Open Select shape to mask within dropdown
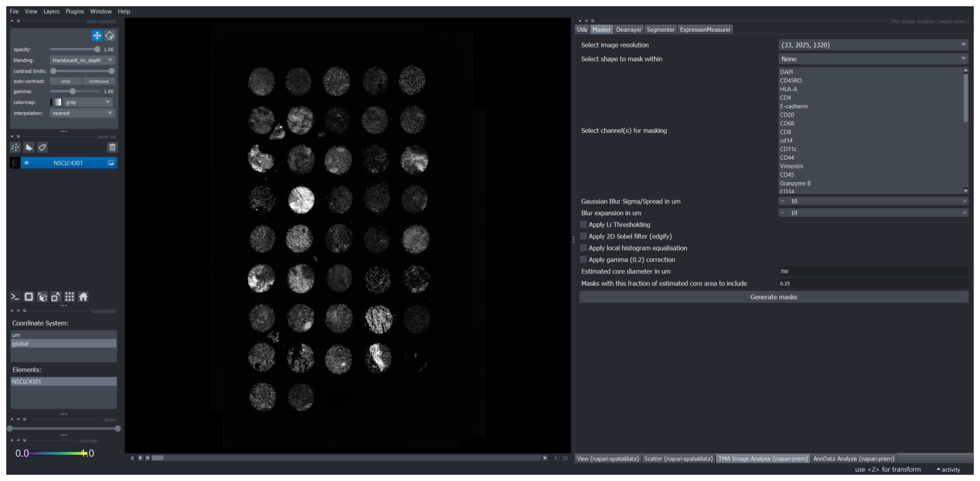The width and height of the screenshot is (980, 481). coord(873,59)
